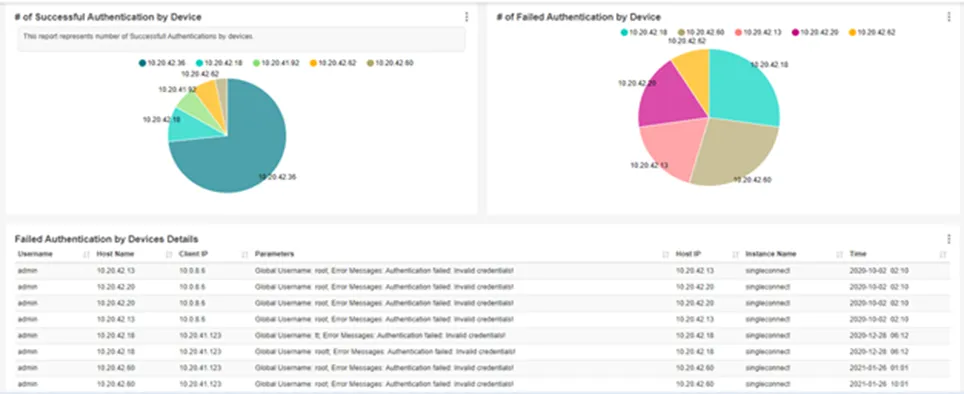Click 10.20.42.13 label beside Failed pie

coord(649,165)
